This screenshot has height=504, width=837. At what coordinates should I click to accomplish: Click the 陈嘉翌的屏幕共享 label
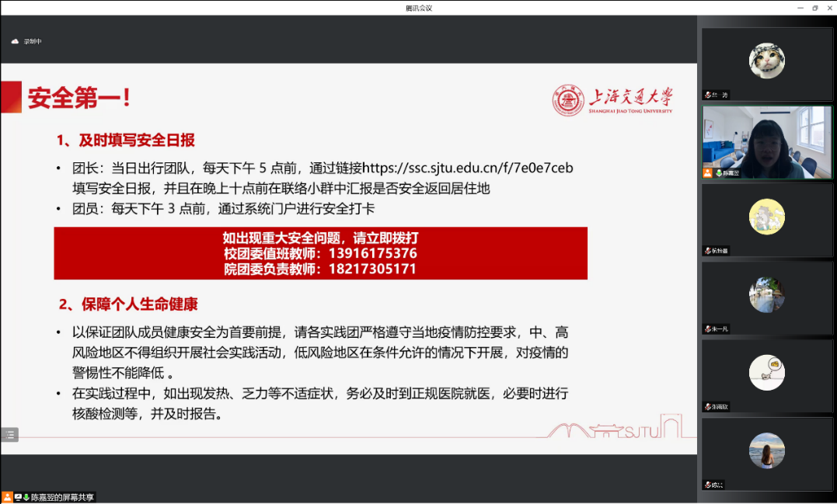pyautogui.click(x=62, y=497)
